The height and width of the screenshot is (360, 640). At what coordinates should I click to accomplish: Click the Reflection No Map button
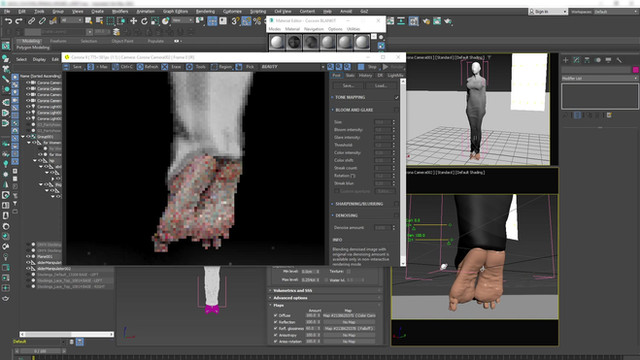(x=349, y=322)
